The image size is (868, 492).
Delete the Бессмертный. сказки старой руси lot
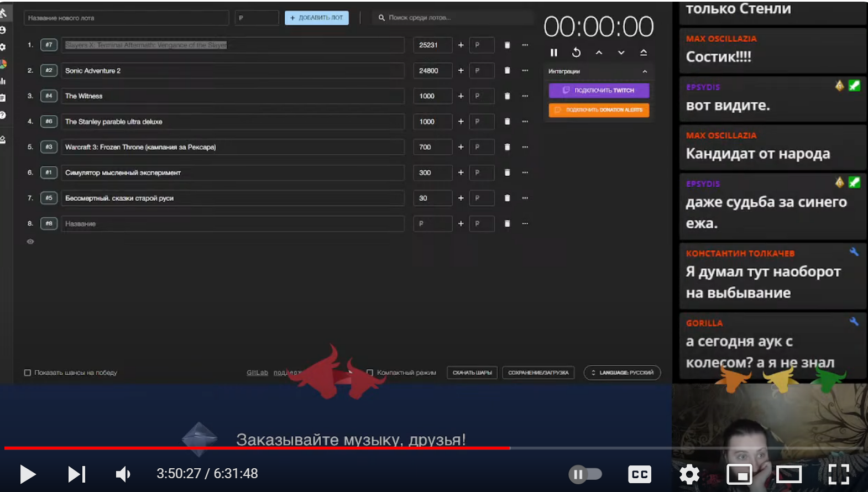(x=507, y=198)
